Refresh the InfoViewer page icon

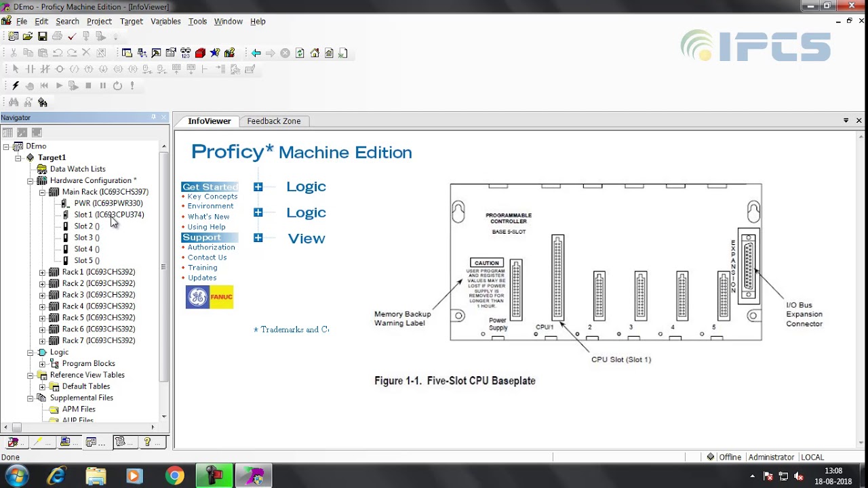coord(300,53)
